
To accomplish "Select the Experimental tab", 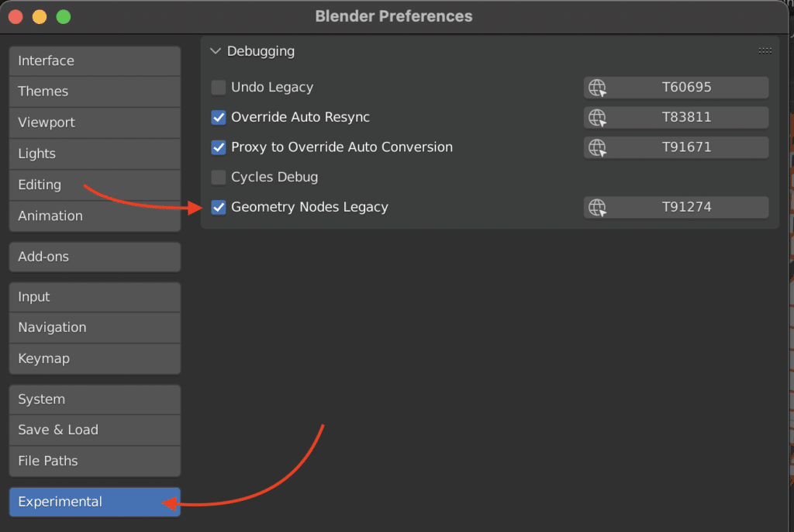I will (x=95, y=502).
